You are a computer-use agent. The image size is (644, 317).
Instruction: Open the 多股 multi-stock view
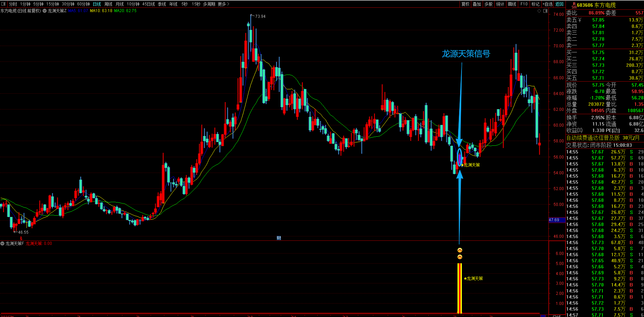[489, 4]
